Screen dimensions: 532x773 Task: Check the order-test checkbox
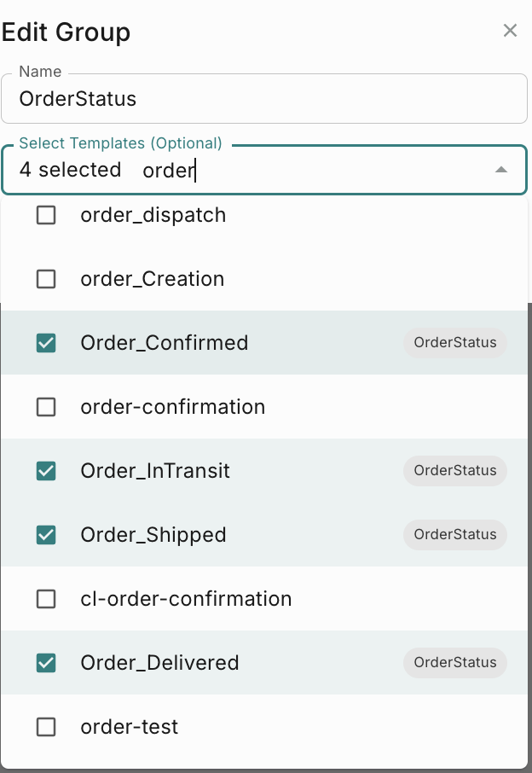click(x=46, y=727)
